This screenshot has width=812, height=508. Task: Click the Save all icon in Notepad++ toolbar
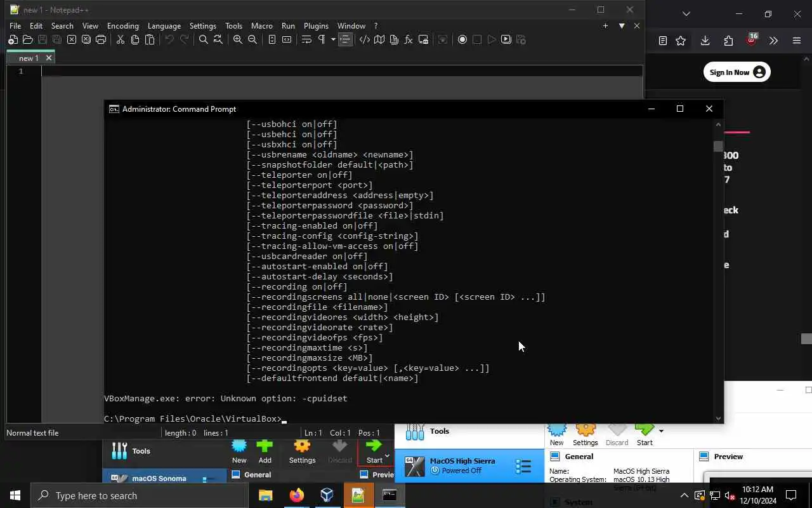56,39
